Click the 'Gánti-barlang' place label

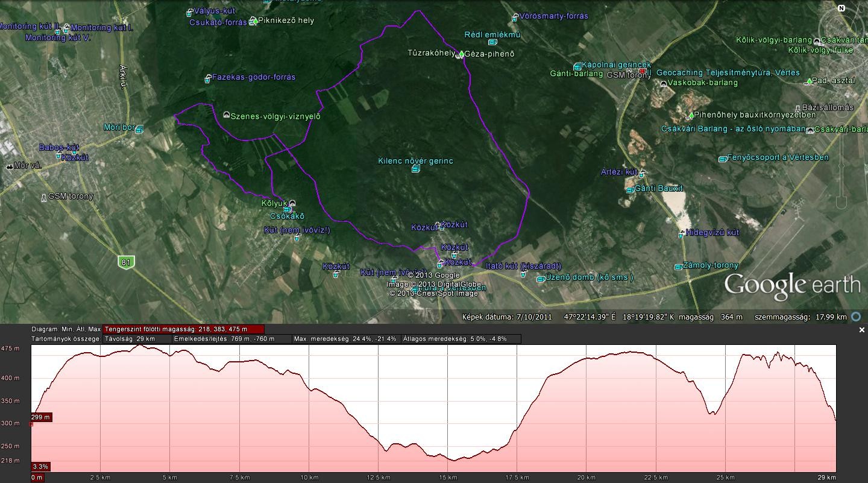coord(576,74)
